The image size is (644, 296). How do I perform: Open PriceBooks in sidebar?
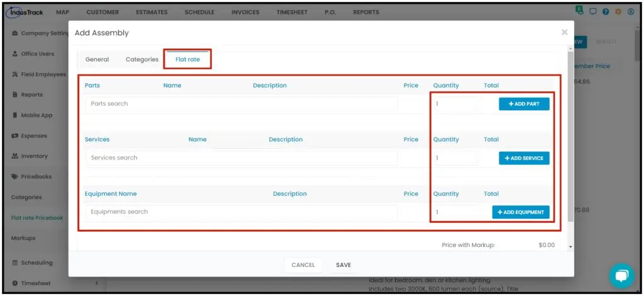[31, 177]
